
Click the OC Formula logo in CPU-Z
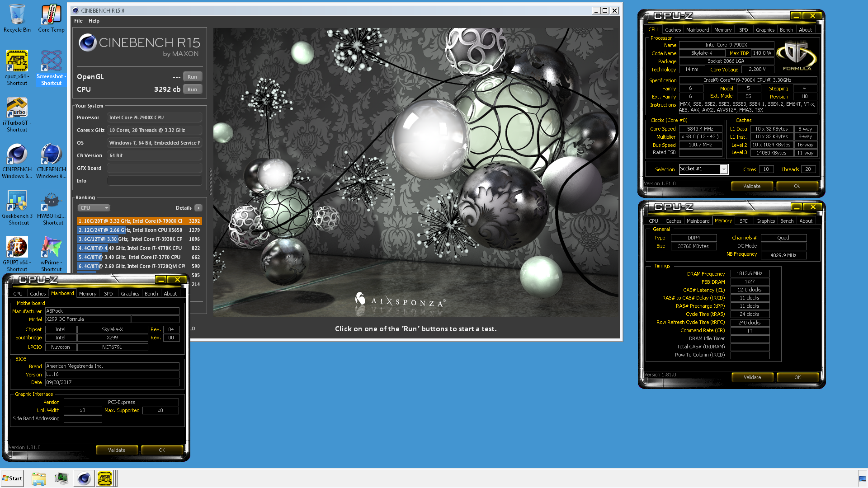797,56
